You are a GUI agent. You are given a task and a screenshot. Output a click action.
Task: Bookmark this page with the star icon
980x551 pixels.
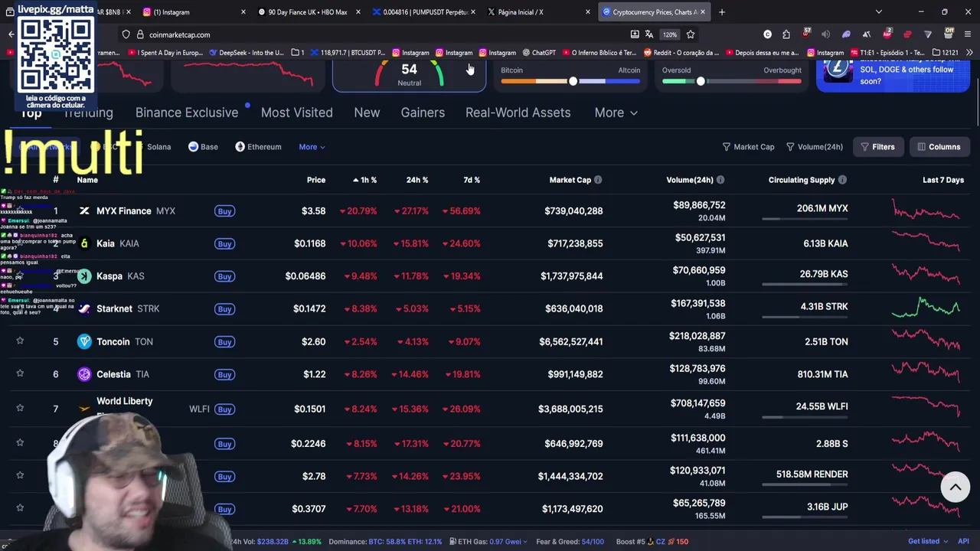point(691,34)
